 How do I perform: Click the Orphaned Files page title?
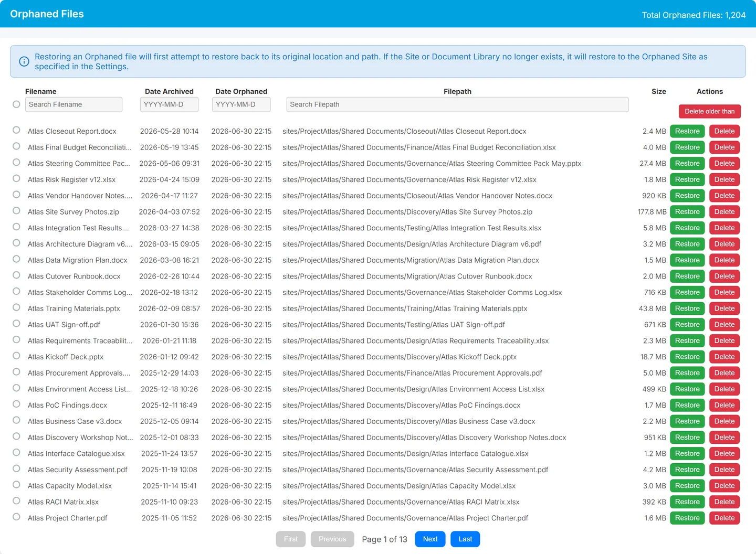47,14
